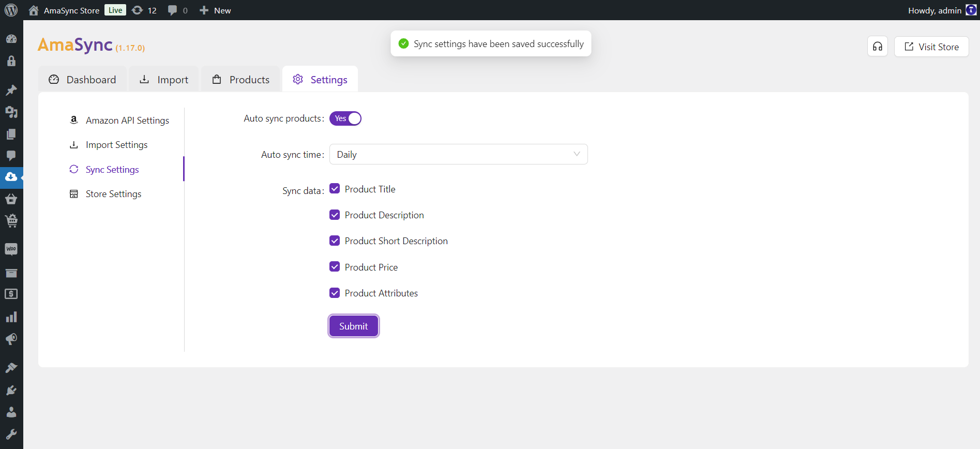Click the Live status badge

115,10
